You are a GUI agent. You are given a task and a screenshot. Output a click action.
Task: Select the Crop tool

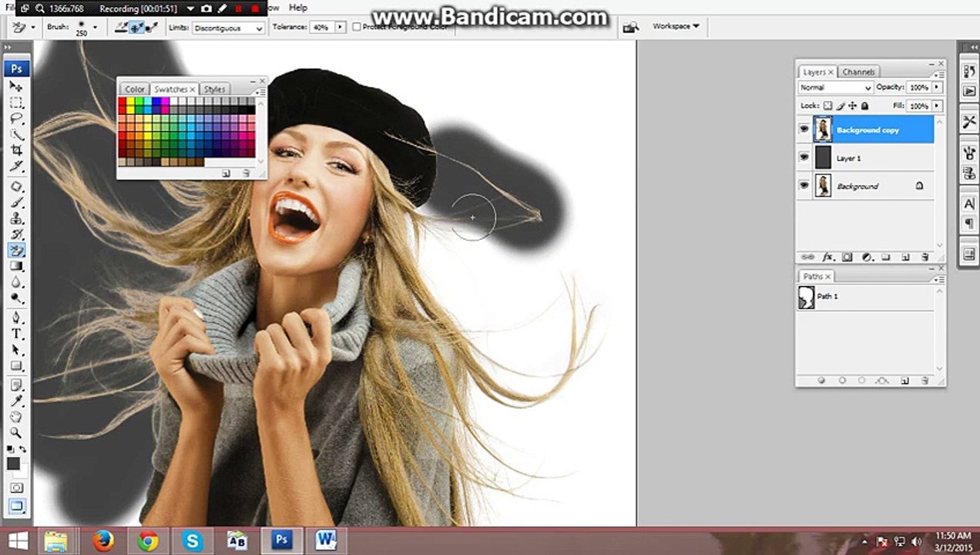coord(16,150)
